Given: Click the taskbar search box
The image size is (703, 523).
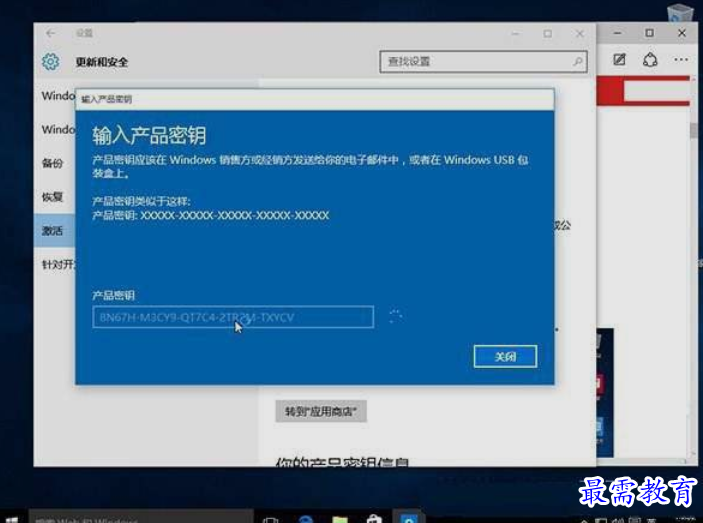Looking at the screenshot, I should click(141, 518).
